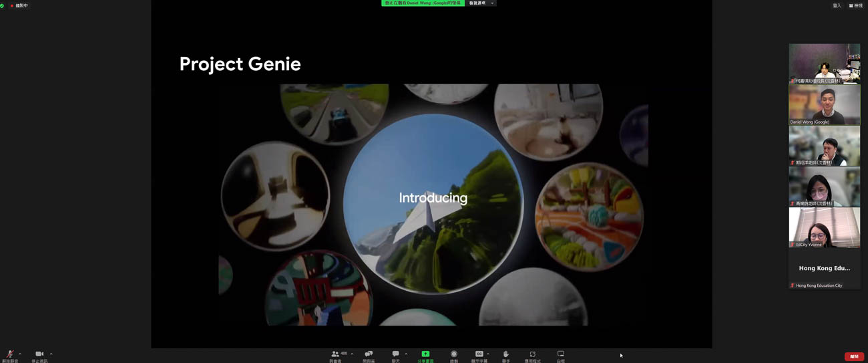Select Daniel Wong (Google) video thumbnail
Image resolution: width=868 pixels, height=363 pixels.
825,105
